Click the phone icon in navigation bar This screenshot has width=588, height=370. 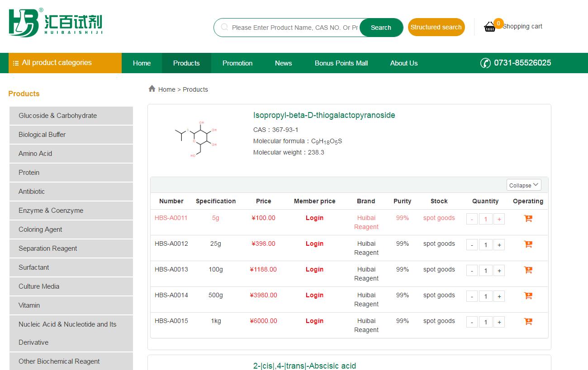coord(485,63)
